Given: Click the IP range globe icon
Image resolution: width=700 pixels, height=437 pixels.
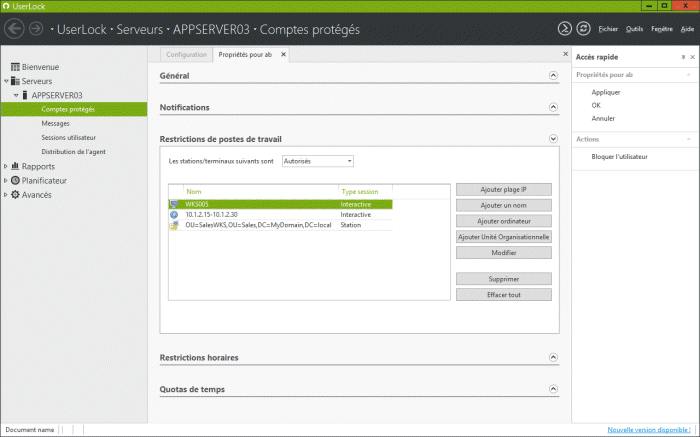Looking at the screenshot, I should (174, 215).
